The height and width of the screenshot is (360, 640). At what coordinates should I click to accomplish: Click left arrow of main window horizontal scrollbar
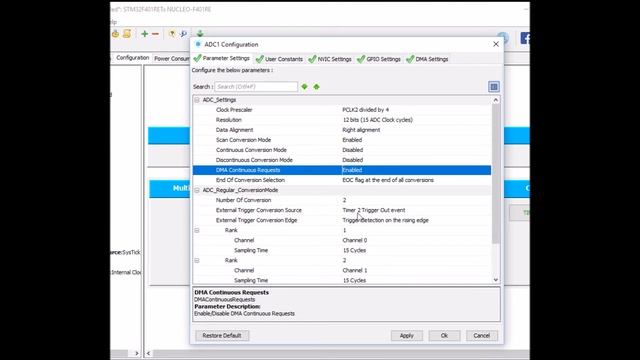tap(149, 353)
